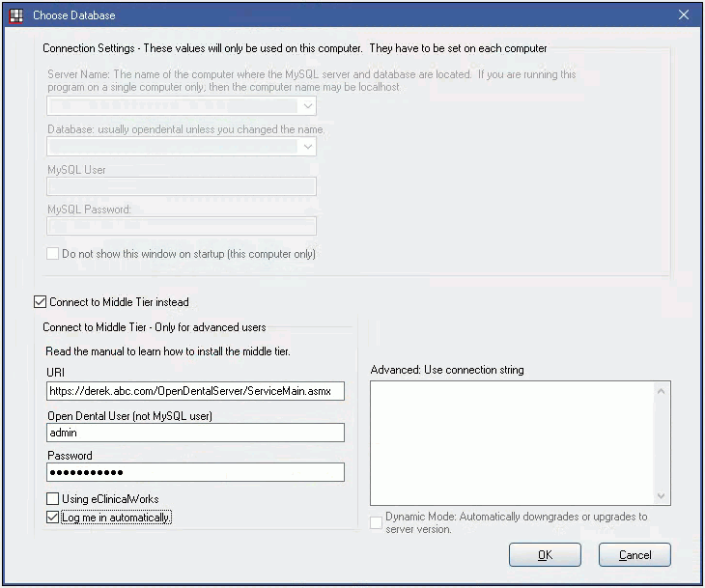Focus the MySQL Password input box
This screenshot has height=588, width=705.
coord(182,226)
